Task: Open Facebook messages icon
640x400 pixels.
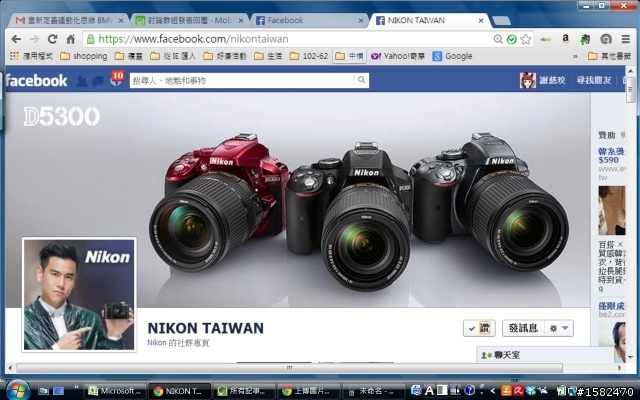Action: tap(98, 81)
